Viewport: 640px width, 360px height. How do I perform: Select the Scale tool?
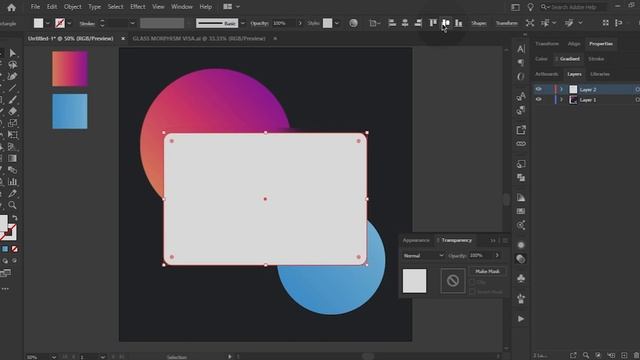click(x=12, y=123)
